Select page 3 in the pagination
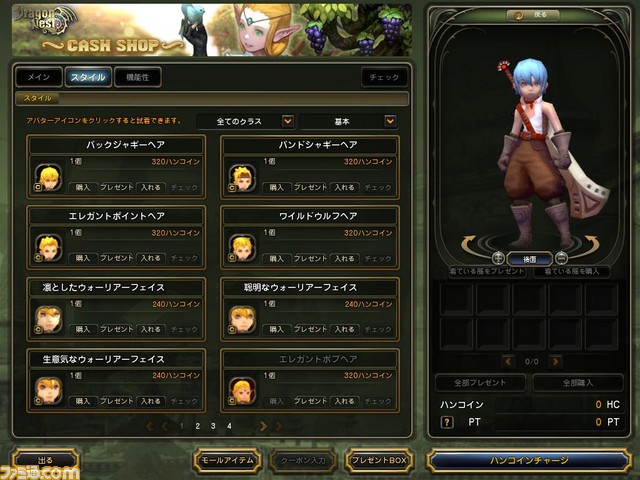 point(213,426)
